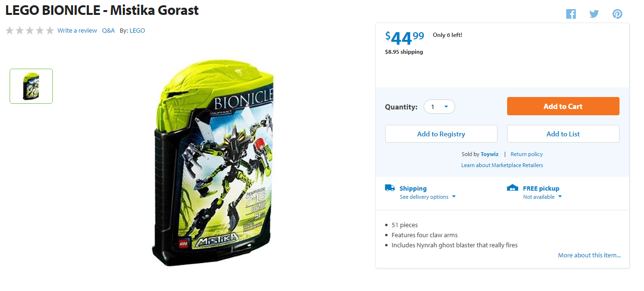Screen dimensions: 644x291
Task: Click Add to List button
Action: (x=563, y=134)
